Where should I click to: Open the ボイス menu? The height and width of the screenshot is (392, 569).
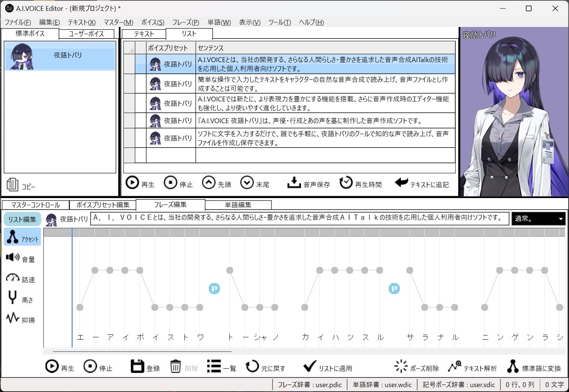coord(153,22)
